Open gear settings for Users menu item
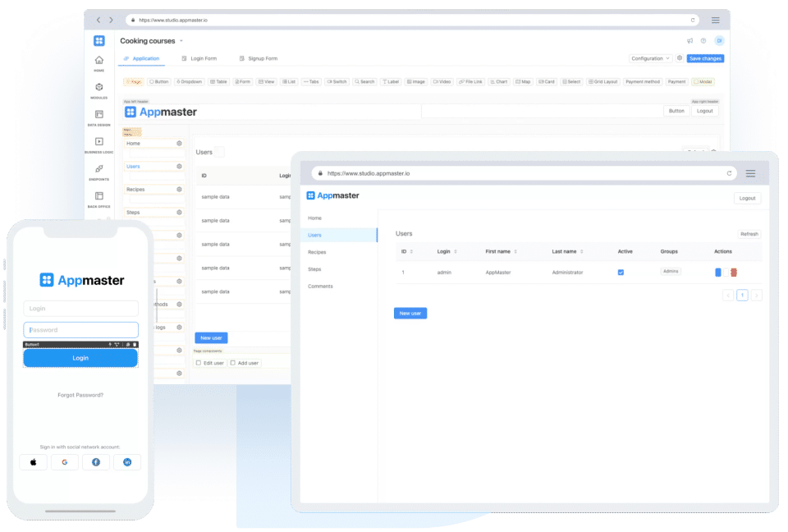This screenshot has width=788, height=532. (x=179, y=167)
